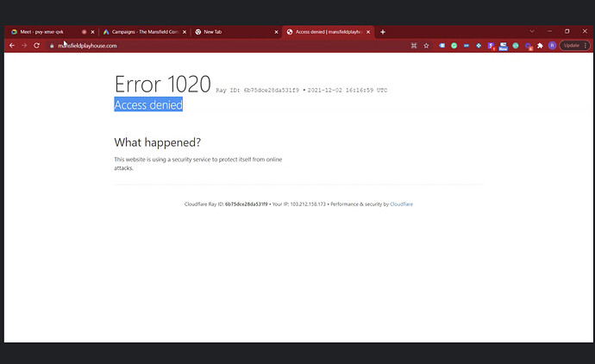This screenshot has width=595, height=364.
Task: Open the green Grammarly extension
Action: [x=454, y=46]
